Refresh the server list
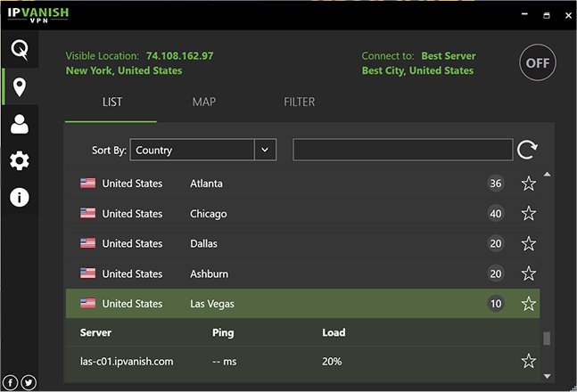577x392 pixels. pyautogui.click(x=528, y=150)
